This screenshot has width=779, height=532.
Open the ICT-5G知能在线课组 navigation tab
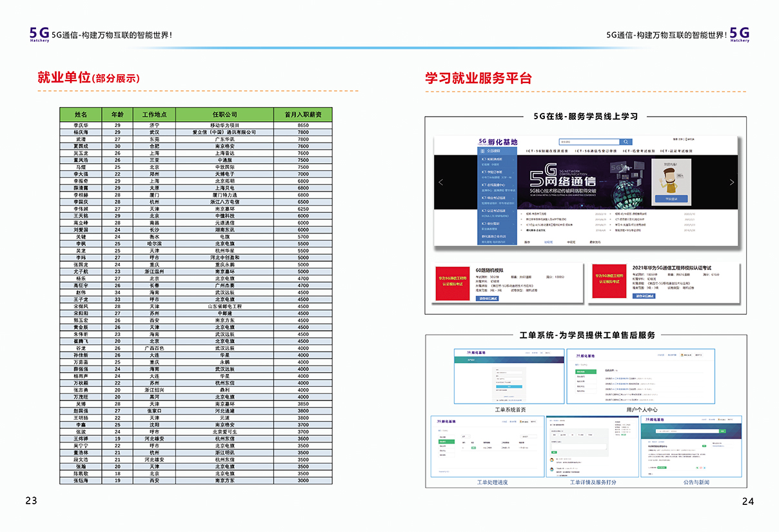point(547,151)
